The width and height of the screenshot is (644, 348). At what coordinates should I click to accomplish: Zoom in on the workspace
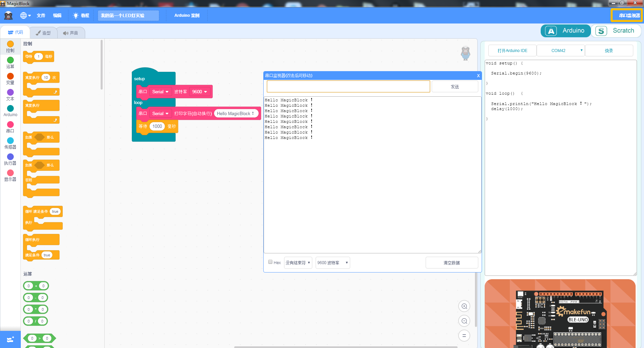pyautogui.click(x=464, y=306)
